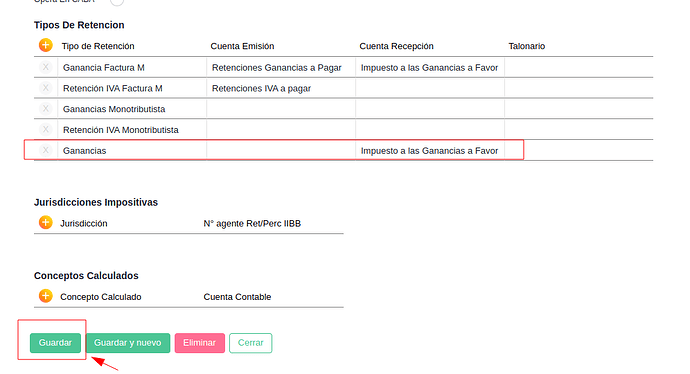690x374 pixels.
Task: Click Guardar y nuevo button
Action: pyautogui.click(x=128, y=343)
